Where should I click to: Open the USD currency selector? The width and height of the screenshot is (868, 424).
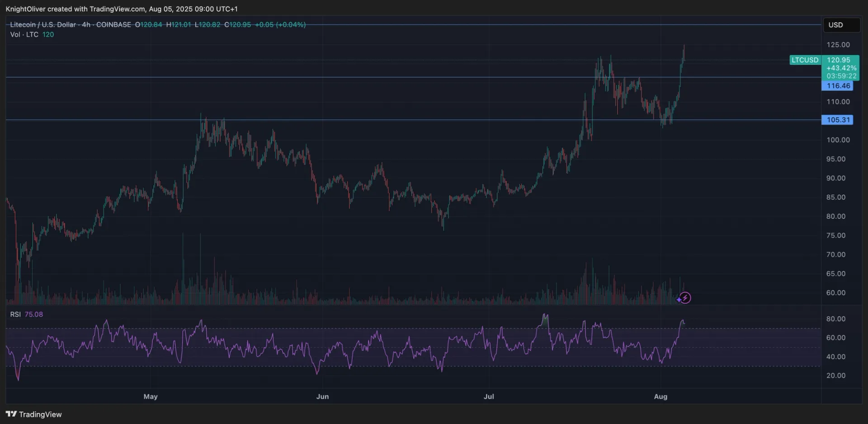[x=841, y=25]
